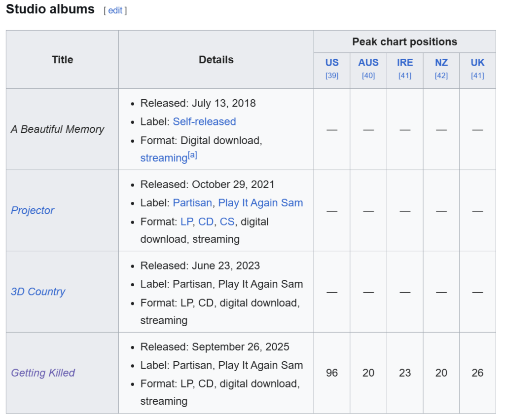Open the 3D Country album link
505x420 pixels.
tap(38, 292)
